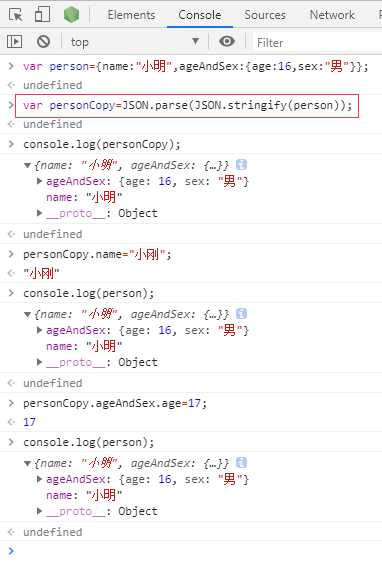The image size is (382, 568).
Task: Expand ageAndSex in the first logged object
Action: click(x=39, y=181)
